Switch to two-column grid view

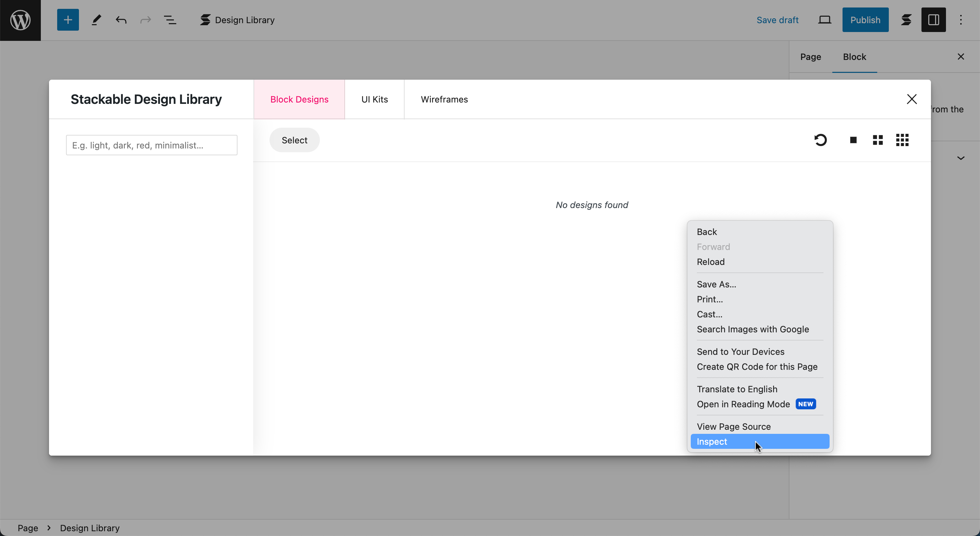[x=877, y=140]
